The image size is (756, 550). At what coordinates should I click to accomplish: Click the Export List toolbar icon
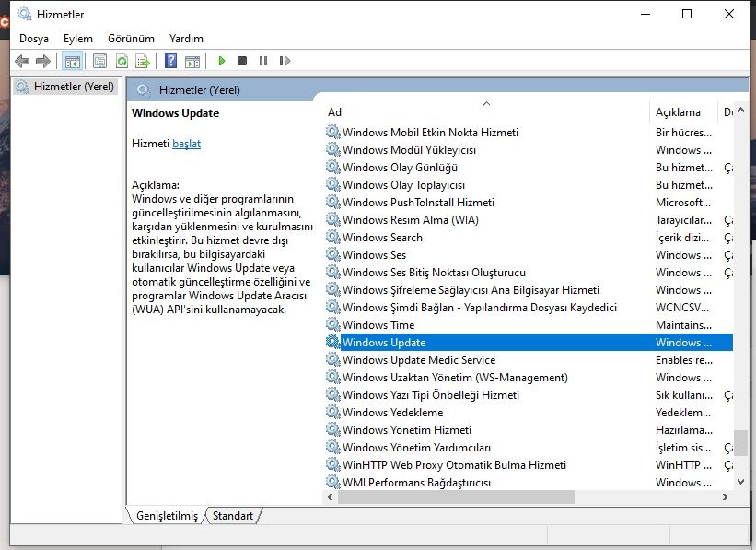click(143, 62)
